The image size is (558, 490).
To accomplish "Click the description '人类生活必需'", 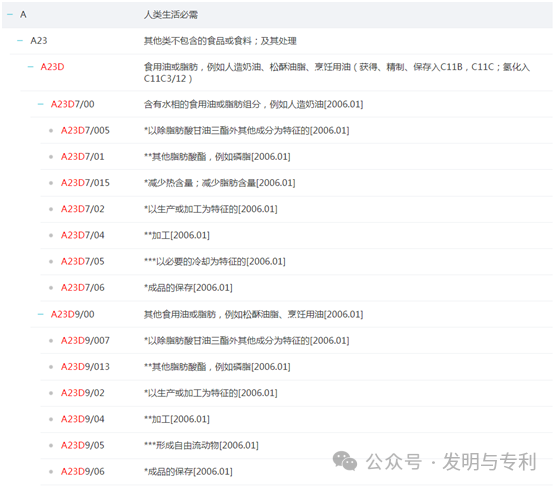I will click(x=171, y=15).
